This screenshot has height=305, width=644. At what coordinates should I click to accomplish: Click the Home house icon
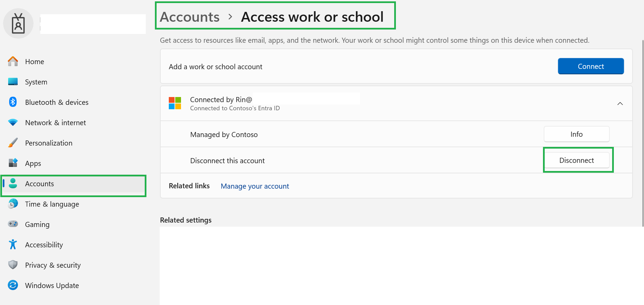click(x=13, y=61)
